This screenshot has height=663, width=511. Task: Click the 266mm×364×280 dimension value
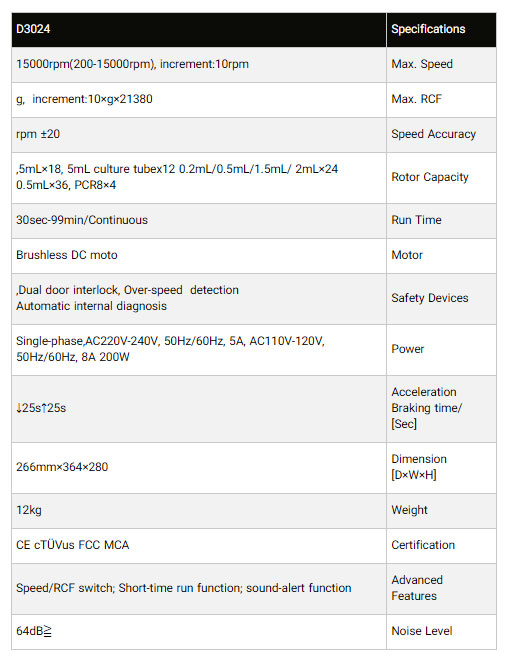(62, 467)
